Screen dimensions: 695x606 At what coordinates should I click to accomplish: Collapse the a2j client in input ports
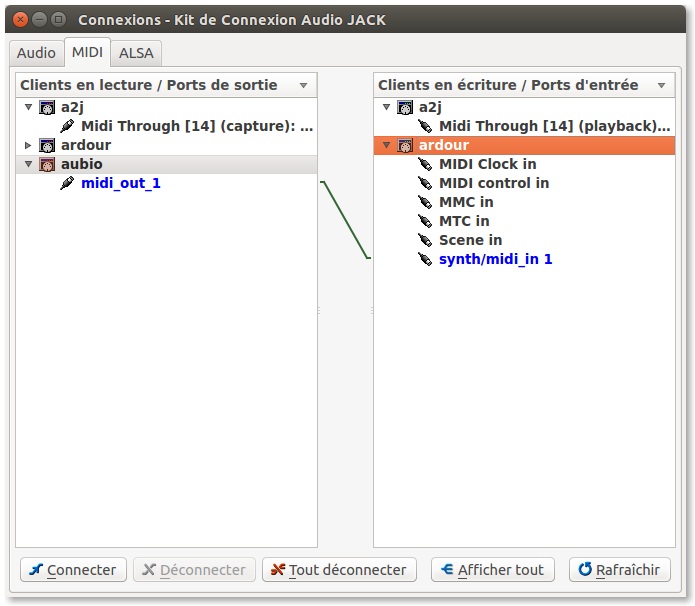[x=387, y=107]
